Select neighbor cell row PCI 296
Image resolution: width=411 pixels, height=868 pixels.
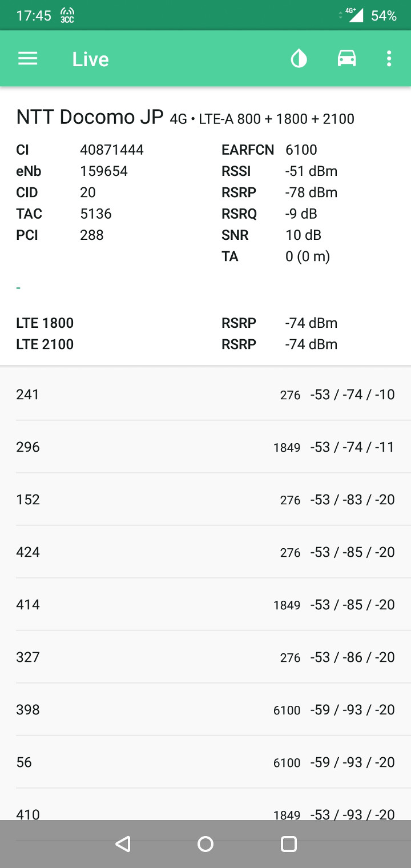[x=205, y=447]
